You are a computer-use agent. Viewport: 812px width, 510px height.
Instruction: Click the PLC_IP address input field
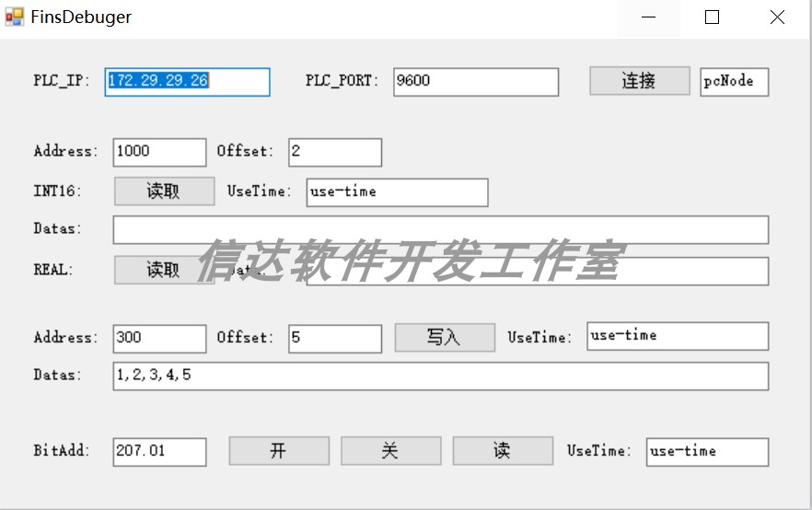tap(187, 82)
